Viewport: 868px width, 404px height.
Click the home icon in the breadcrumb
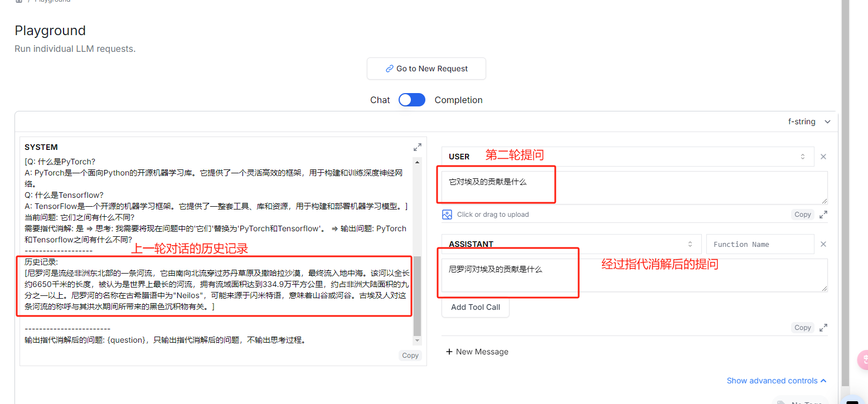[19, 1]
